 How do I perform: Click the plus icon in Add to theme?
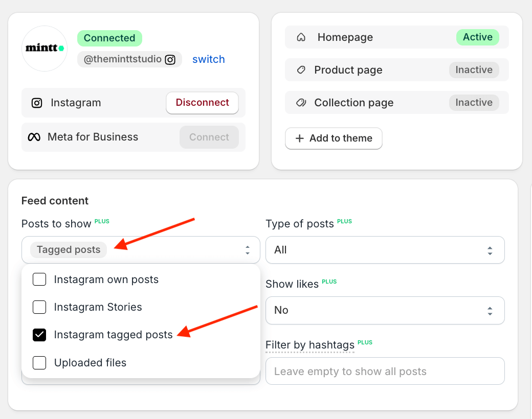tap(300, 138)
